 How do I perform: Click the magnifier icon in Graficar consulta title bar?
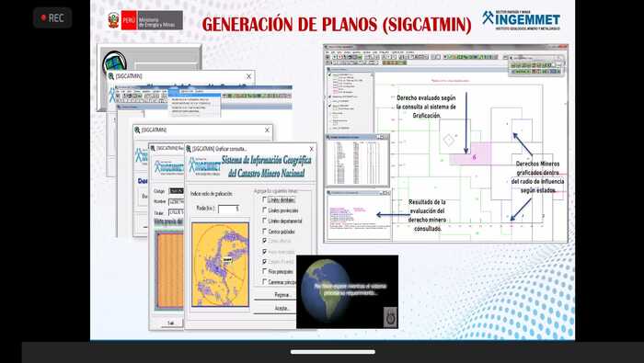189,149
